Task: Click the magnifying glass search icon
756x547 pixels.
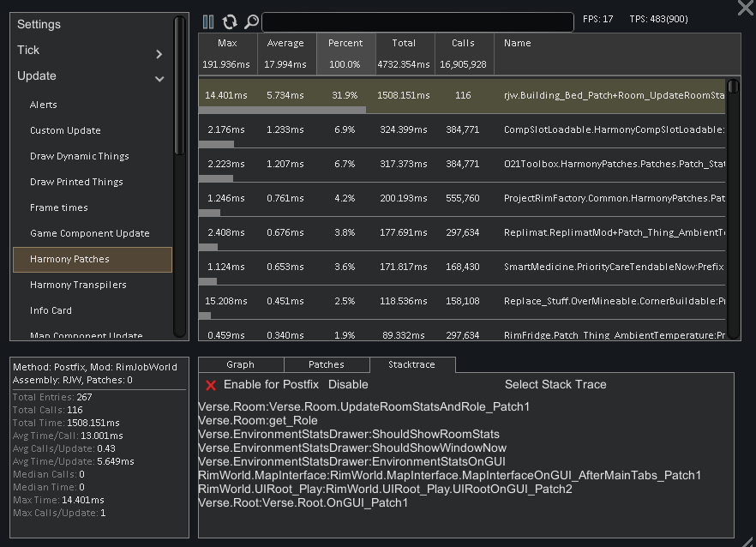Action: click(251, 21)
